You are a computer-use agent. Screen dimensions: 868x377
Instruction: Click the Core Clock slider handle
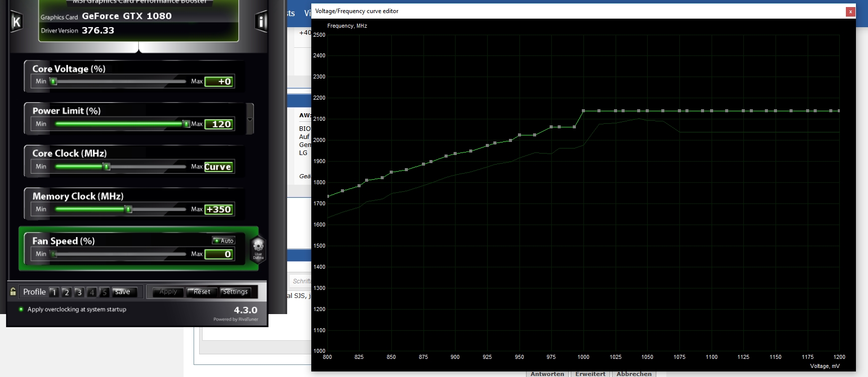coord(107,167)
